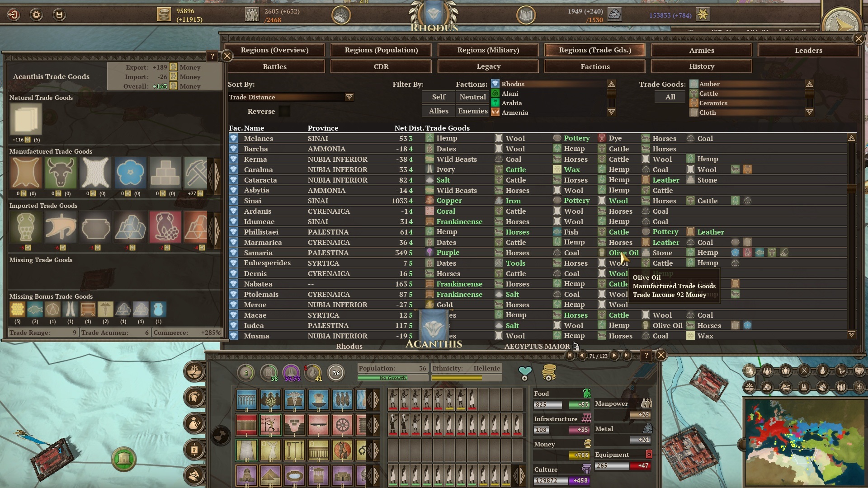Select the aqueduct building icon
Screen dimensions: 868x488
click(246, 400)
